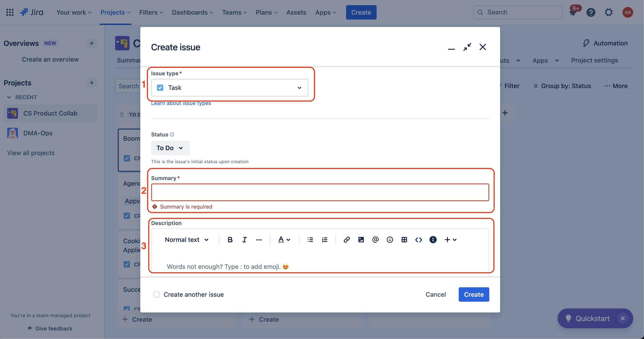Add an image to Description

point(361,239)
